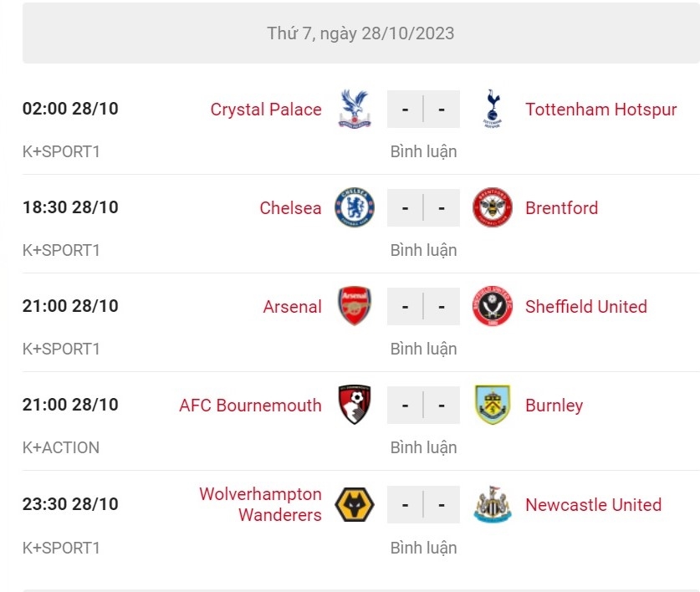Click the date header Thứ 7, ngày 28/10/2023
Screen dimensions: 700x592
[360, 33]
